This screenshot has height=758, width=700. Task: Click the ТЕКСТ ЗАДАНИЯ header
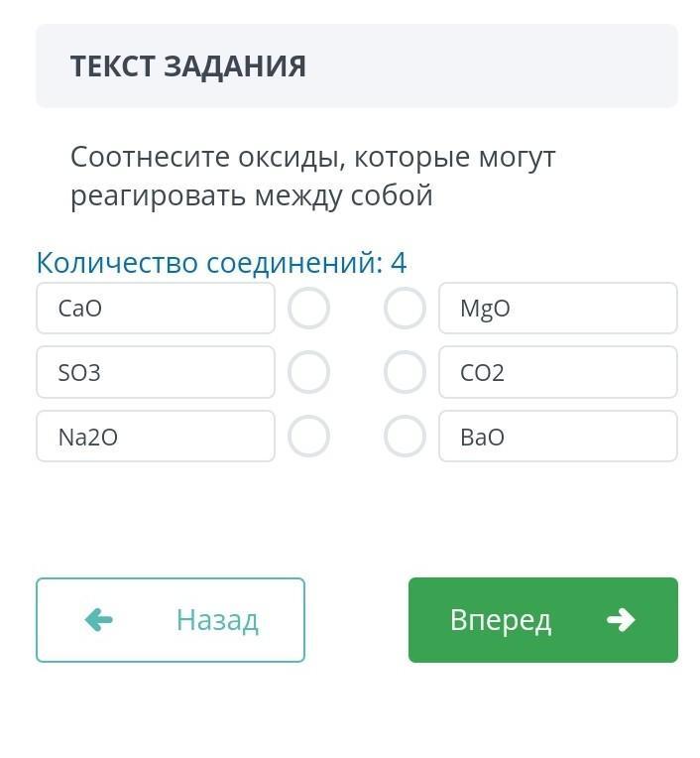[188, 66]
